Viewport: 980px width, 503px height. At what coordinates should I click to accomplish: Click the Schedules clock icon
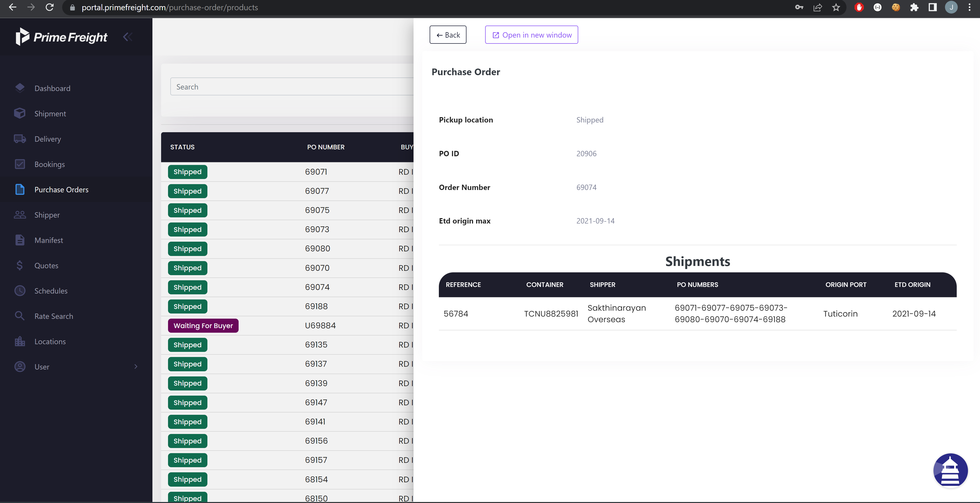pos(20,291)
